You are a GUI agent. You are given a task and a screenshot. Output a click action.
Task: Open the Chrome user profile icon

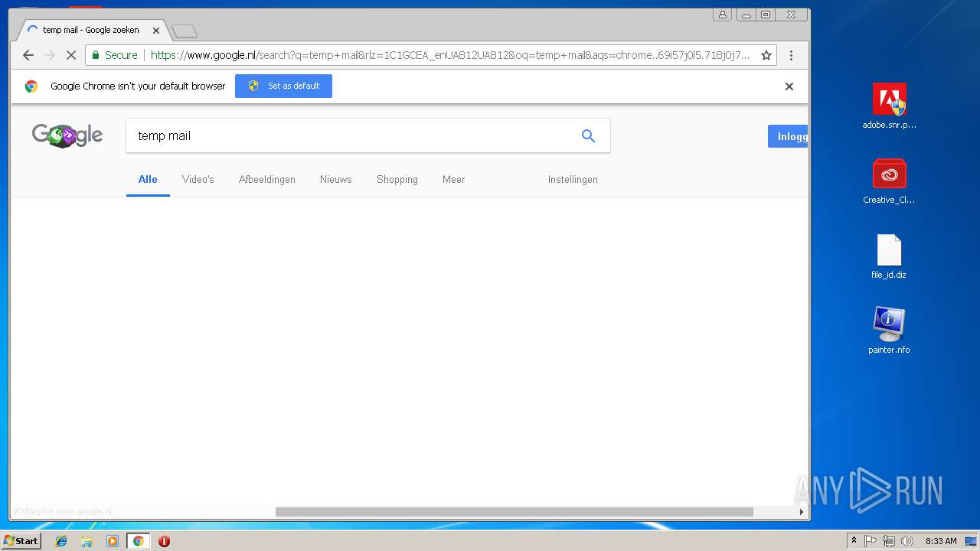coord(722,15)
